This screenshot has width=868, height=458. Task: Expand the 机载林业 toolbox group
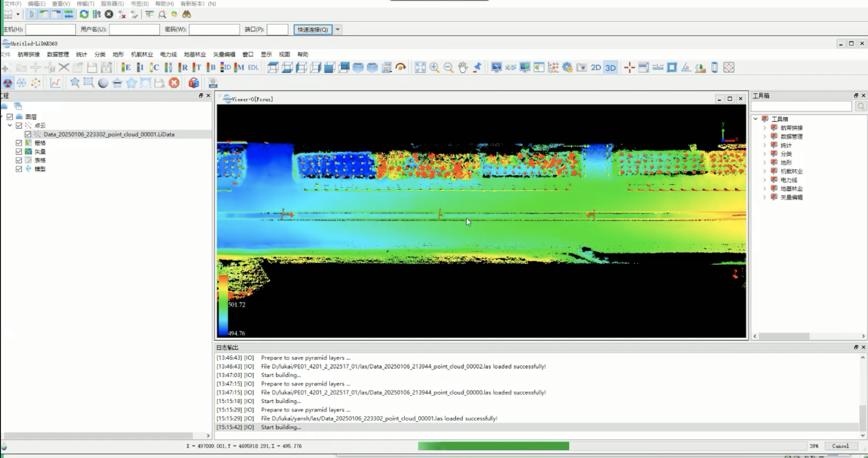764,171
